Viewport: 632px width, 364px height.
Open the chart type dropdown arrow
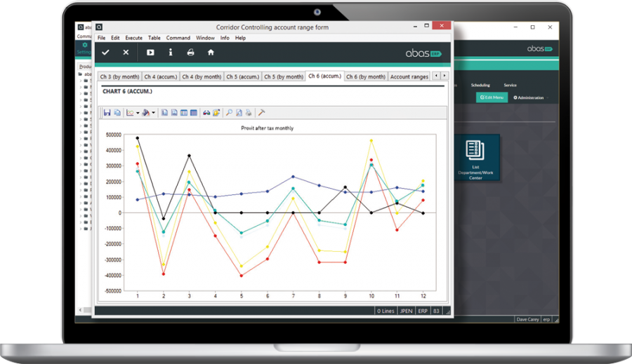pyautogui.click(x=137, y=112)
